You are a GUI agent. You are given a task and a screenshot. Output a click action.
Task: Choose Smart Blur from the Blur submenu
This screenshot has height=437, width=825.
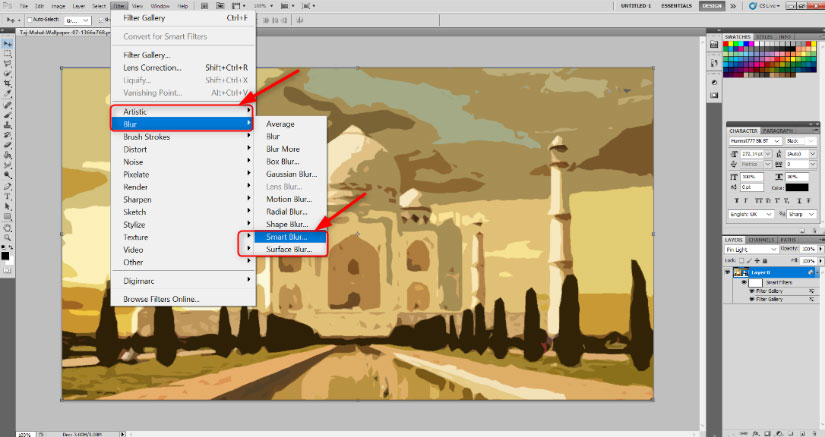290,237
